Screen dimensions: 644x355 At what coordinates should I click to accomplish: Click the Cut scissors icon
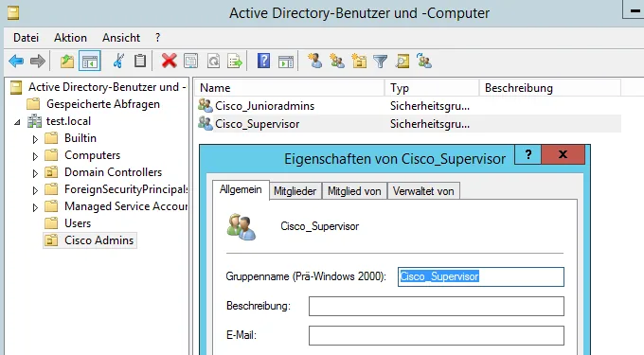coord(118,62)
